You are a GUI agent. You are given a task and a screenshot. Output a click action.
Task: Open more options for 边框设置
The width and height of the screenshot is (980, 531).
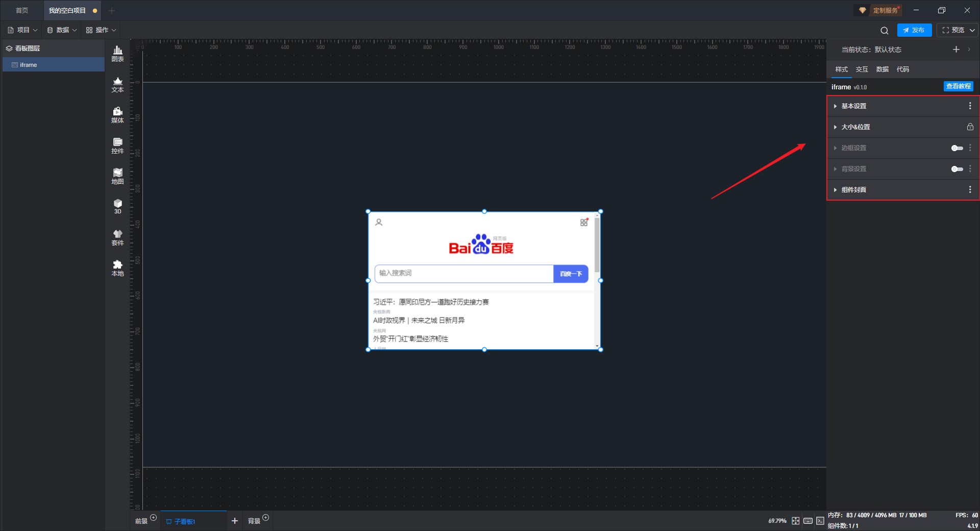click(x=970, y=148)
